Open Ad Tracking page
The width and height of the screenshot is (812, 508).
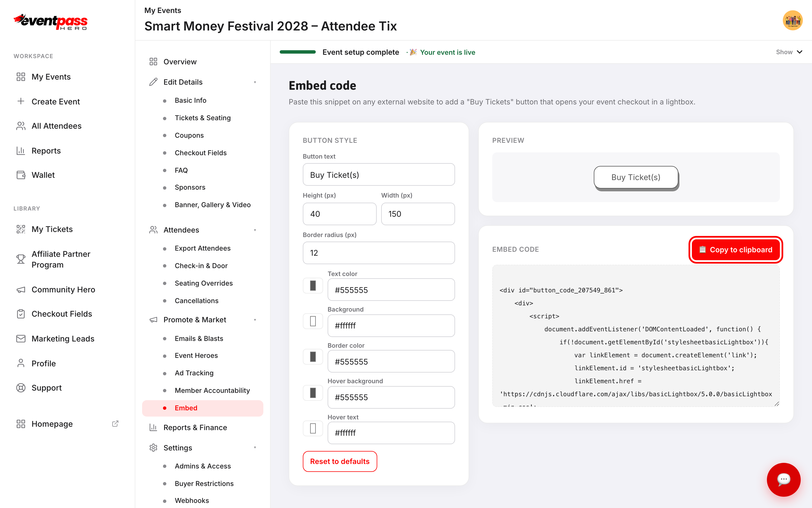[x=194, y=373]
